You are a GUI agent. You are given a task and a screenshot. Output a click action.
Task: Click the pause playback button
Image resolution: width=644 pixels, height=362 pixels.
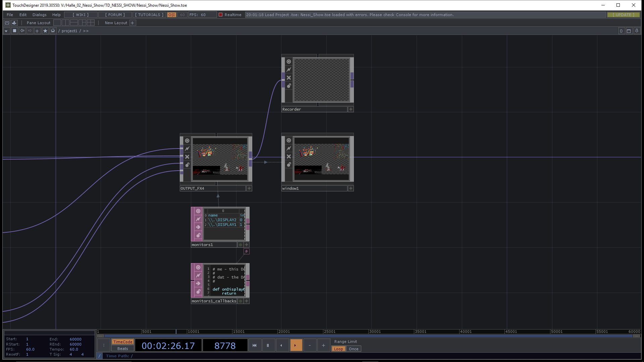(x=268, y=345)
